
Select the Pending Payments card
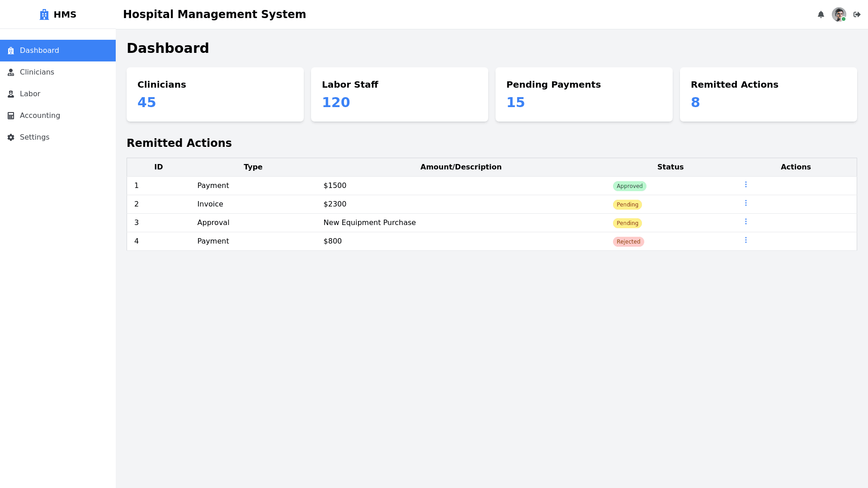tap(584, 94)
